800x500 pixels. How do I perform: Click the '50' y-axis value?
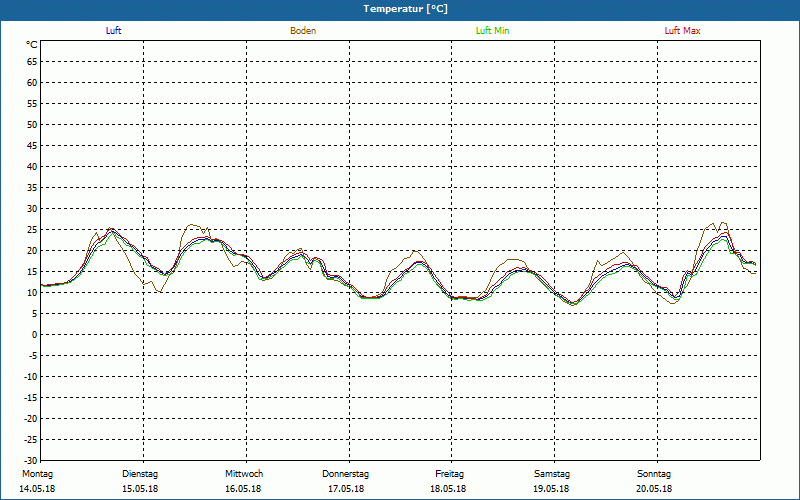pos(32,124)
